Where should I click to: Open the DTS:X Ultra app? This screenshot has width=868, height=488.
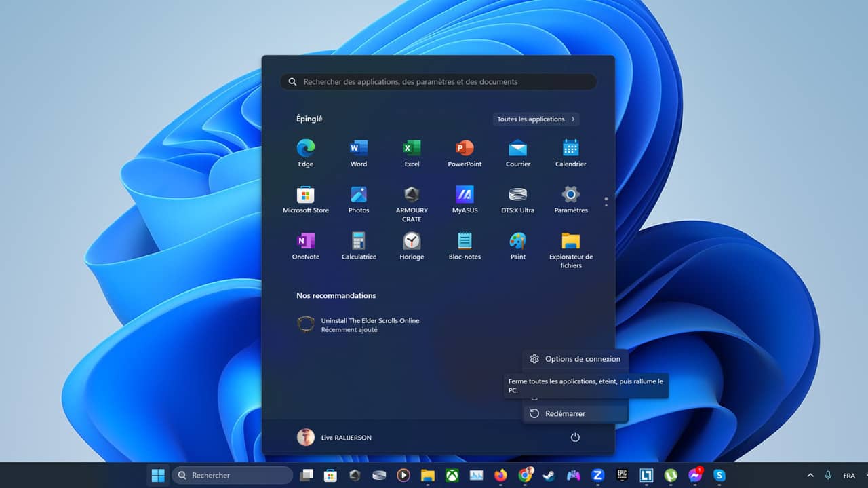(518, 200)
